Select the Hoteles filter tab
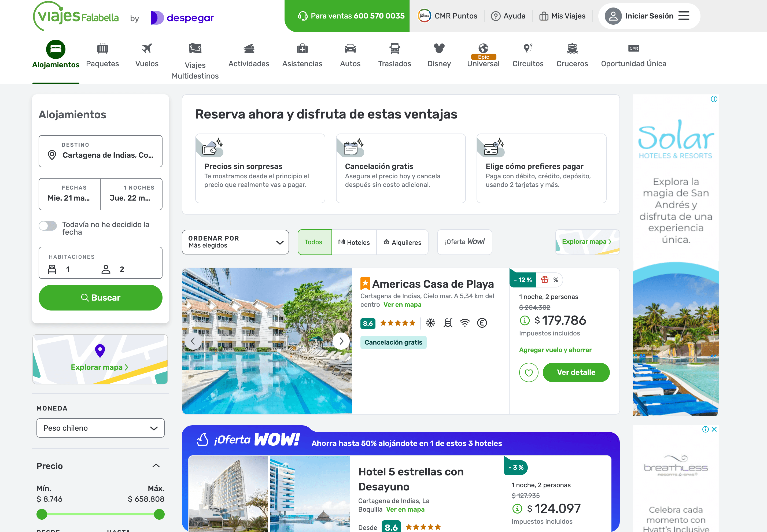The image size is (767, 532). (x=354, y=242)
